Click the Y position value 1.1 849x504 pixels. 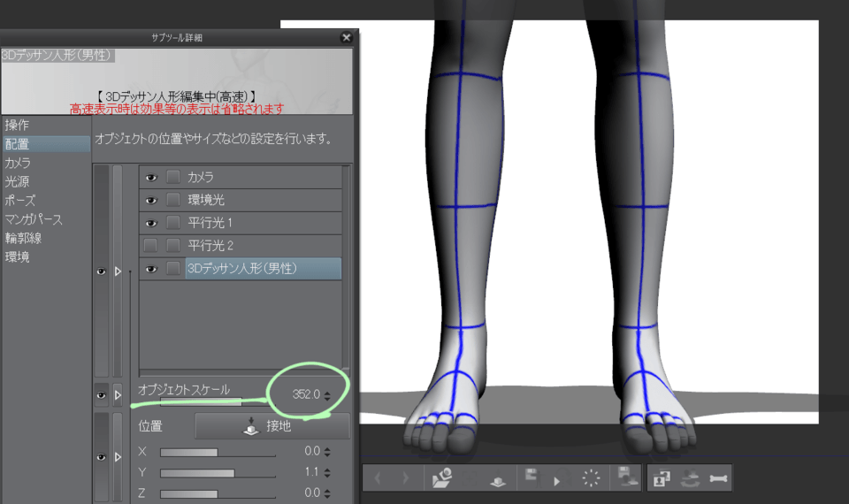click(311, 472)
